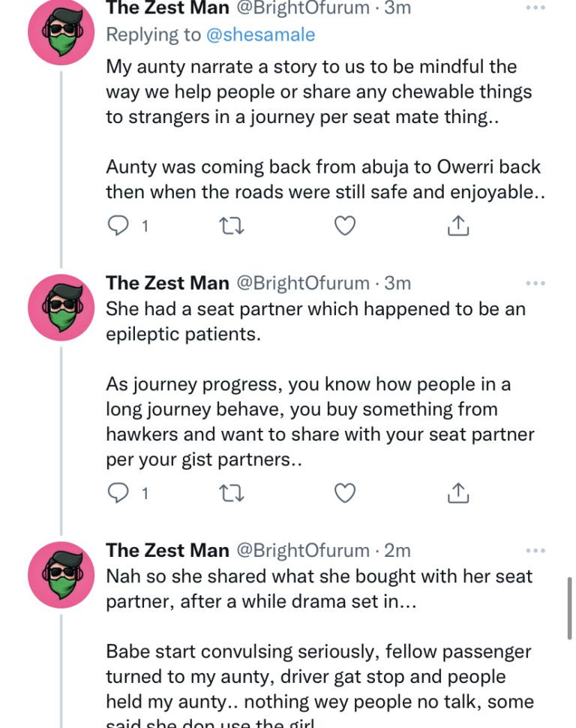Tap avatar on the drama set in tweet

point(61,575)
